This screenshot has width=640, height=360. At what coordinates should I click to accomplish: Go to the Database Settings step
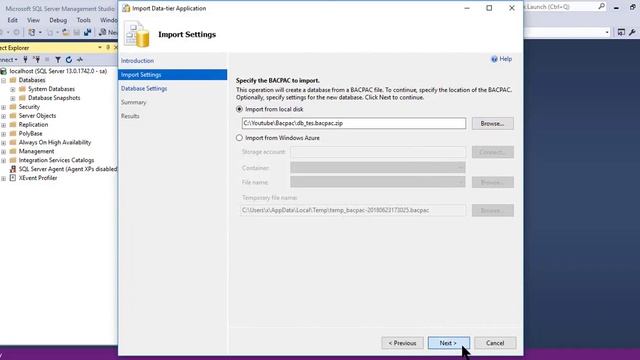point(144,89)
